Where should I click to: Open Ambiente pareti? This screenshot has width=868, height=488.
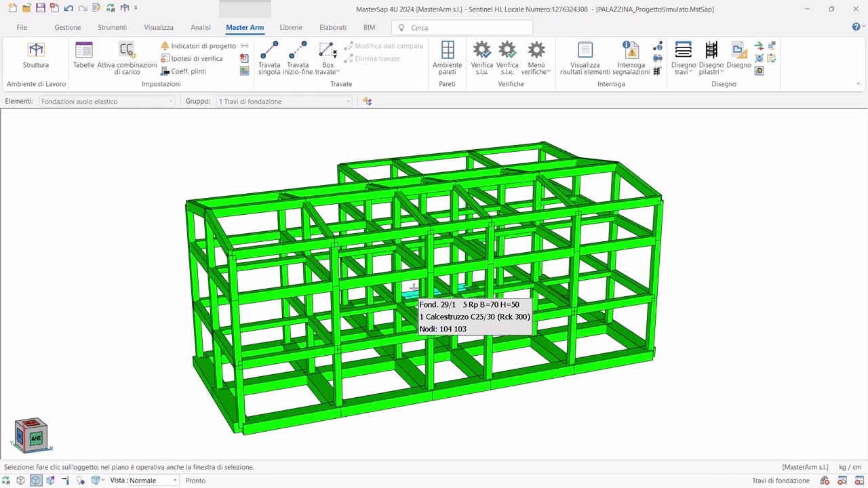(448, 58)
